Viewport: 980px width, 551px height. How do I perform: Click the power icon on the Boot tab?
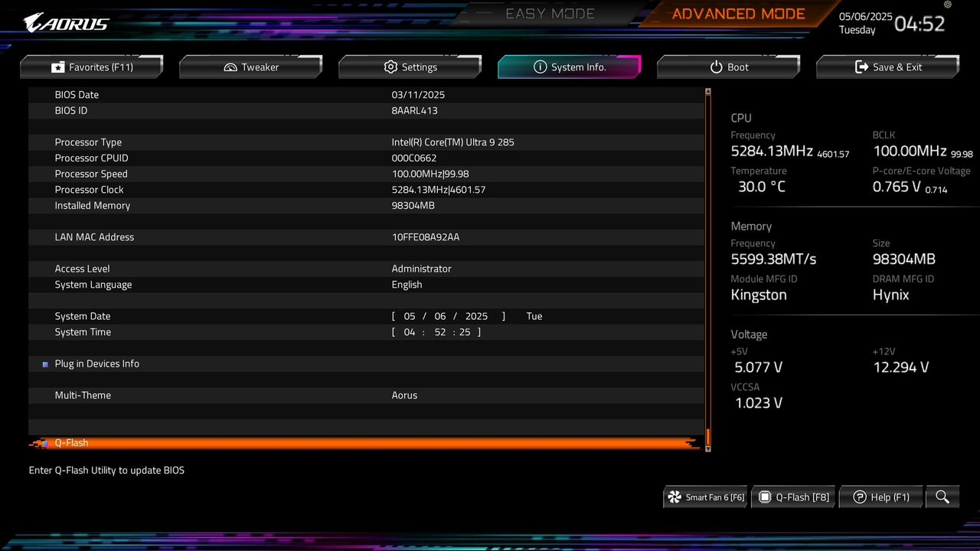coord(717,67)
